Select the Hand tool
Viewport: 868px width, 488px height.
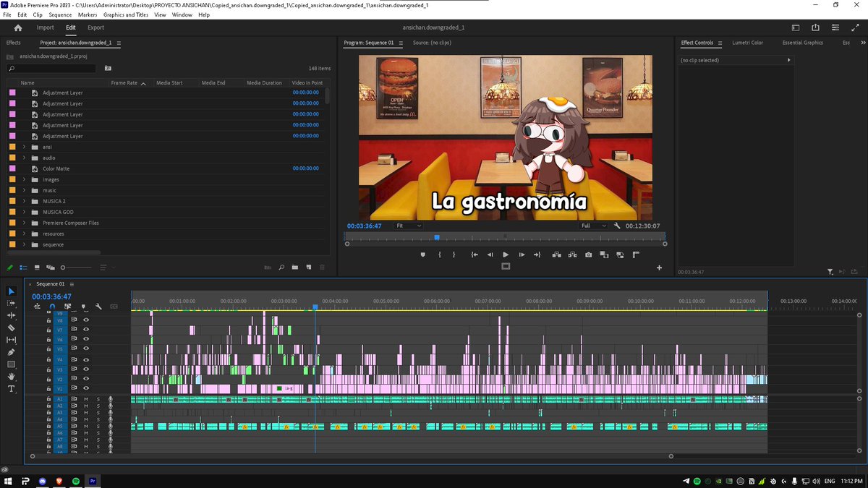tap(11, 377)
